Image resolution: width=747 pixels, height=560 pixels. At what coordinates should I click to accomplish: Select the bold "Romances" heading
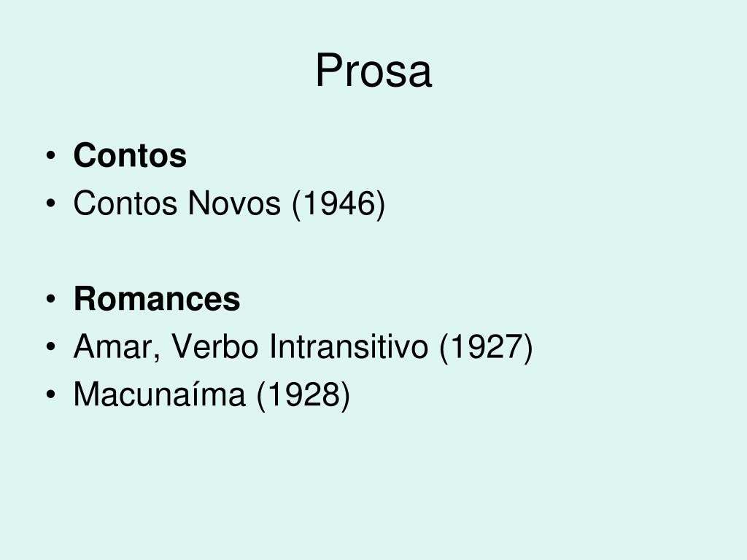tap(157, 299)
